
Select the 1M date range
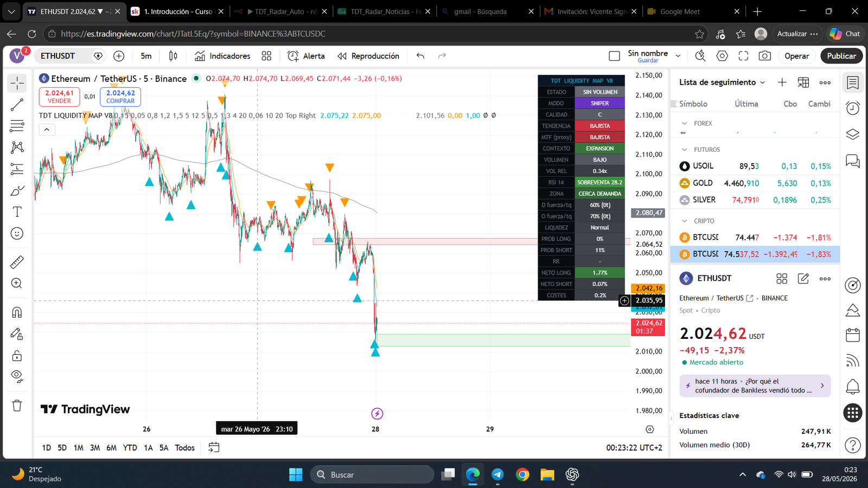click(x=79, y=448)
